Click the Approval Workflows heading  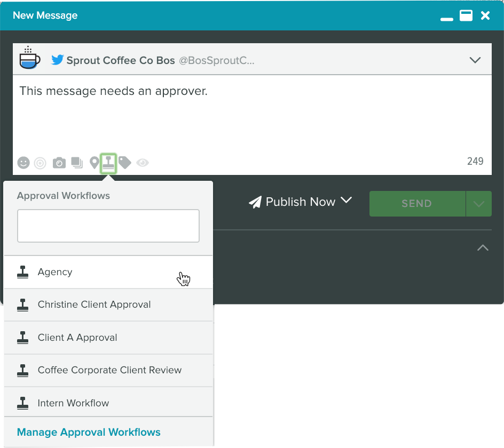[64, 196]
